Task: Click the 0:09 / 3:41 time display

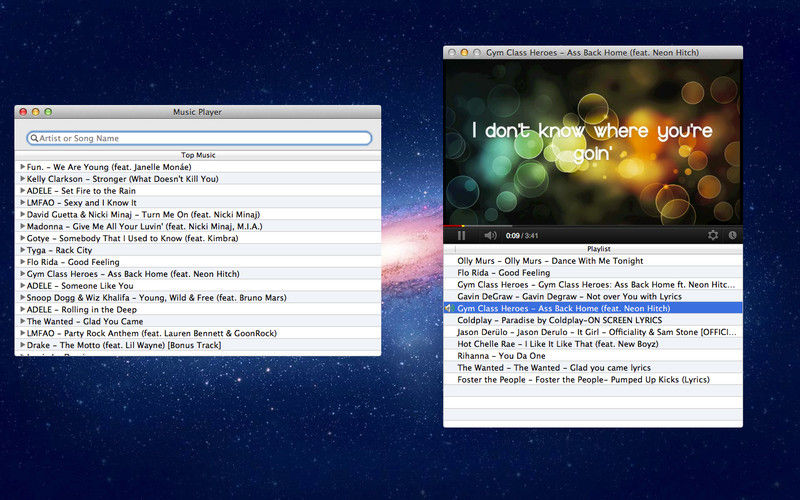Action: pos(522,236)
